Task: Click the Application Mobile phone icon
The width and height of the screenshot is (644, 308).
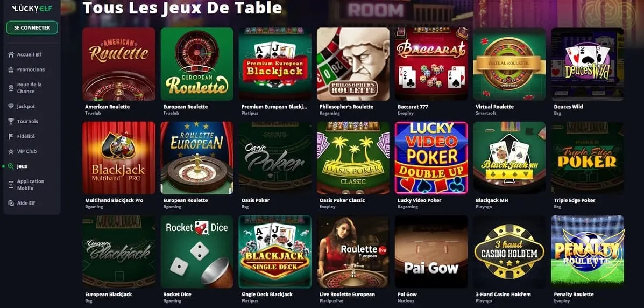Action: [11, 185]
